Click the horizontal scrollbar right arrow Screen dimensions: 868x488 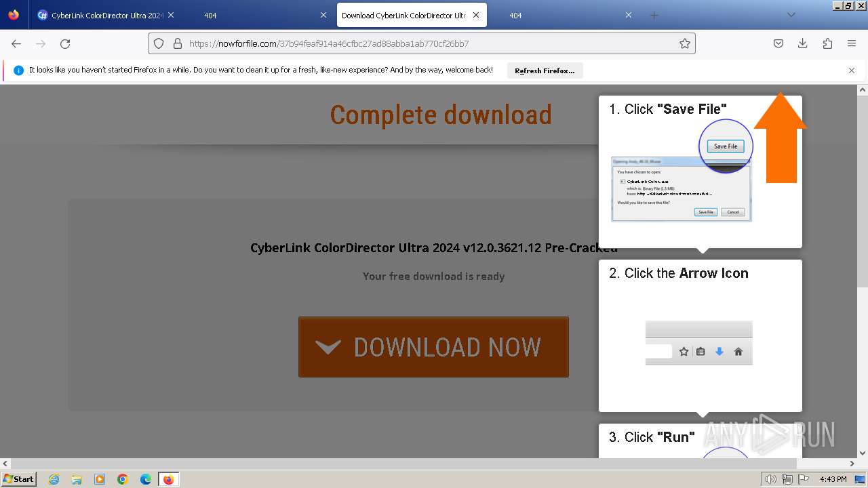coord(852,464)
